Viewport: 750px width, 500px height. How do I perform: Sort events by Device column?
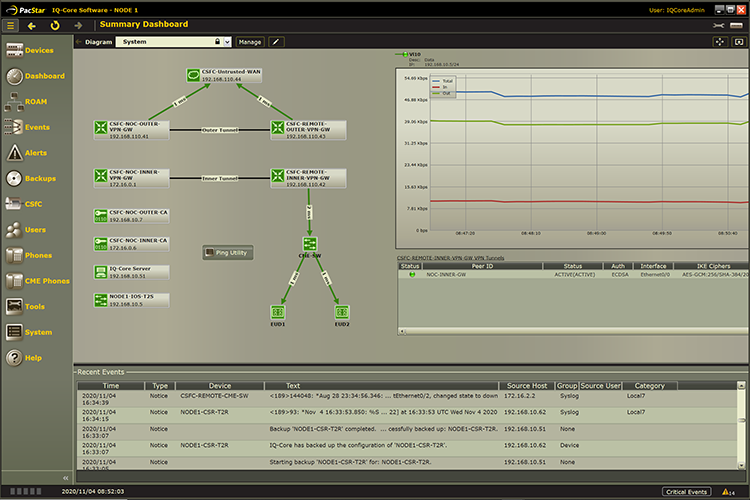coord(220,386)
